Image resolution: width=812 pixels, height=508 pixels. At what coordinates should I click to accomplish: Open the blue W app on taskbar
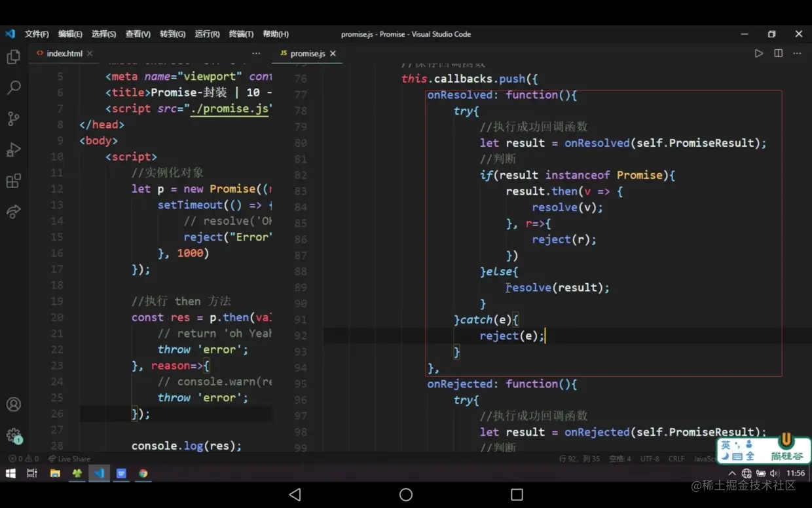[121, 473]
